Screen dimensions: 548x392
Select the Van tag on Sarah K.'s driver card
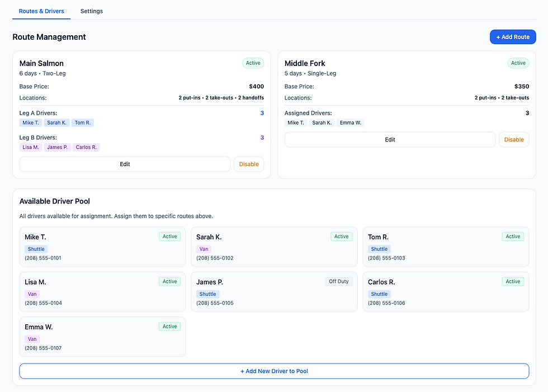click(x=204, y=249)
